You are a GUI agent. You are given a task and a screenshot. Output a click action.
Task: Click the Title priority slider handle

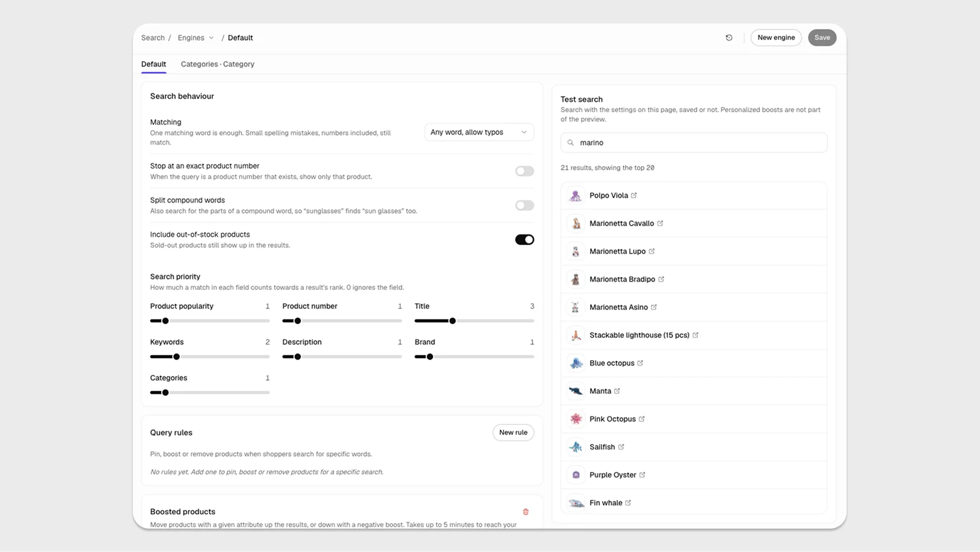[x=452, y=321]
